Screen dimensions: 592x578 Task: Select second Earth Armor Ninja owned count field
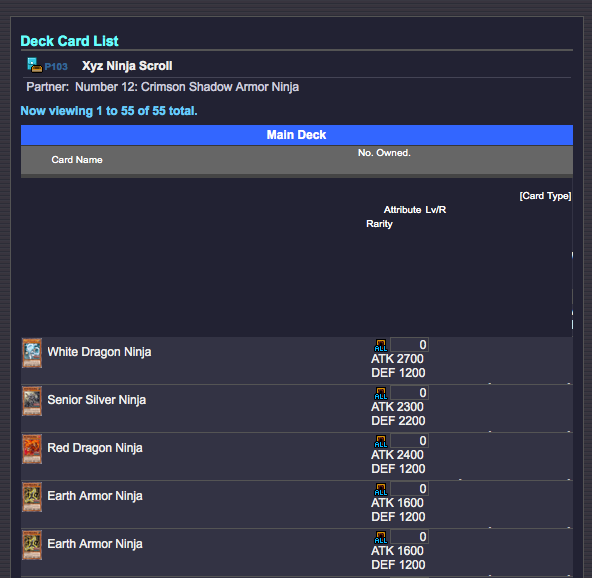tap(409, 536)
